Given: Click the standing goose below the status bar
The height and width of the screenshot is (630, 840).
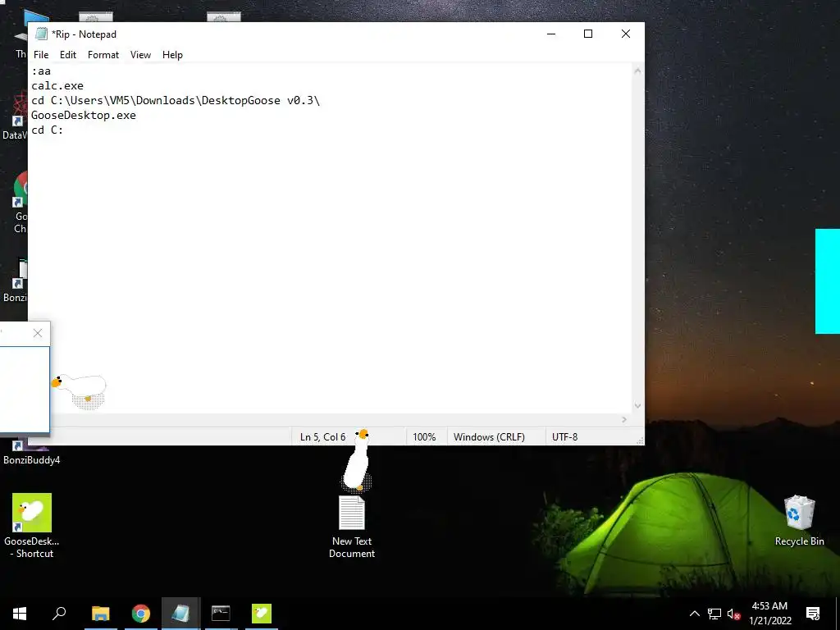Looking at the screenshot, I should pos(358,461).
